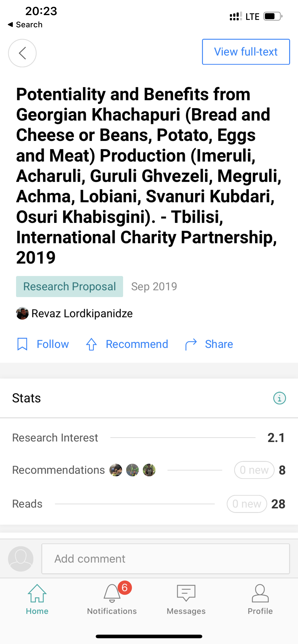Viewport: 298px width, 644px height.
Task: Return to Search via status bar link
Action: 25,24
